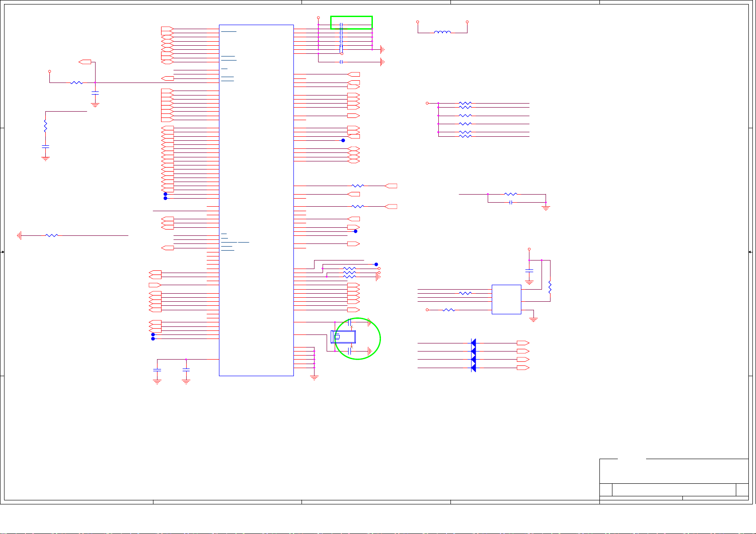Screen dimensions: 756x534
Task: Select the small square IC block
Action: coord(507,299)
